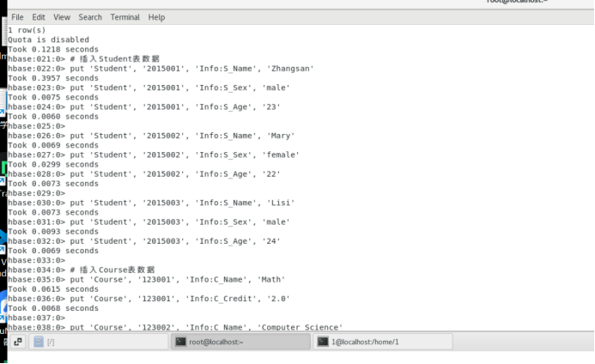Click the 'Took 0.0075 seconds' line

click(x=53, y=97)
